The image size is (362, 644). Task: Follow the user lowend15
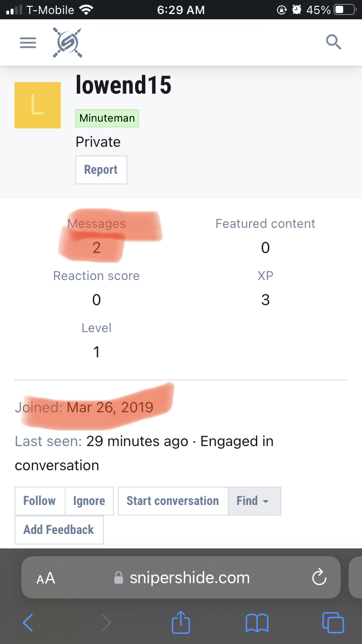point(40,501)
